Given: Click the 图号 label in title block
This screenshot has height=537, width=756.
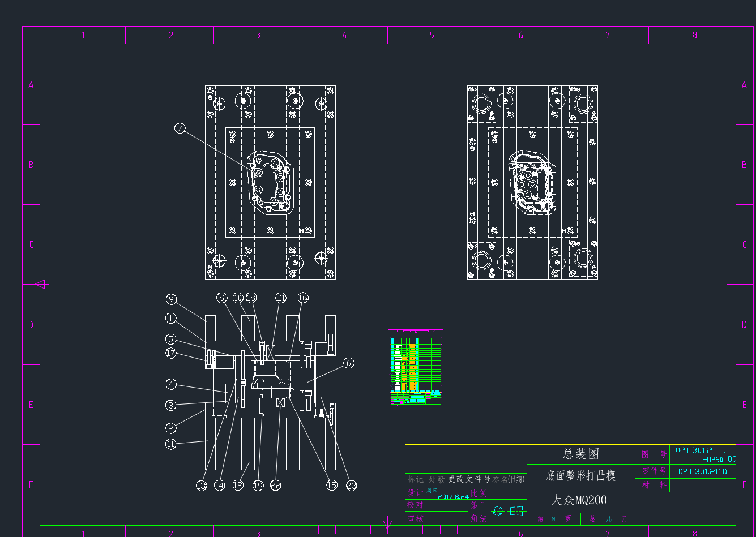Looking at the screenshot, I should tap(654, 454).
